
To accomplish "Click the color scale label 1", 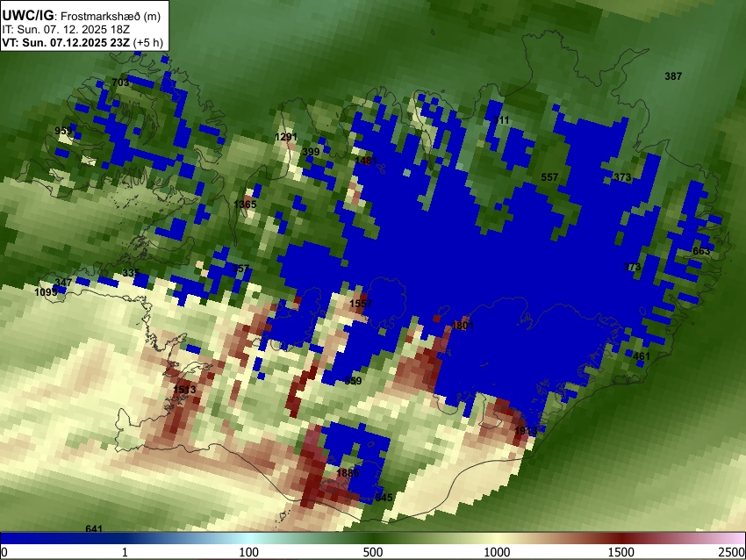I will (125, 552).
